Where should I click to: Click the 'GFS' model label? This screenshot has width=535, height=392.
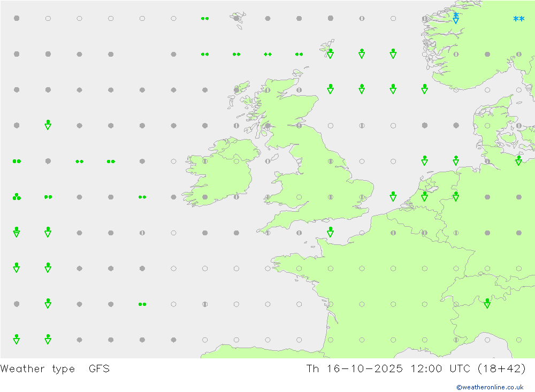[99, 368]
